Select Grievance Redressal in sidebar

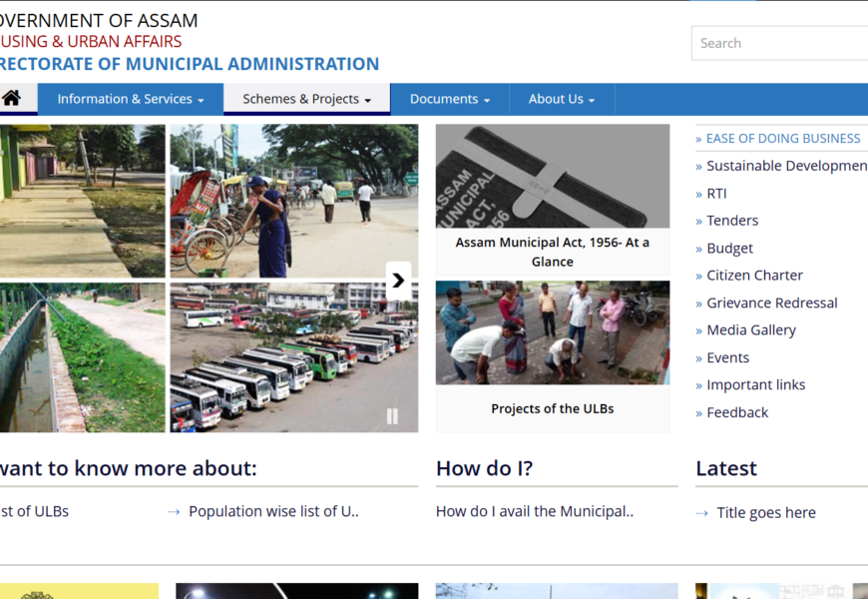(x=771, y=302)
